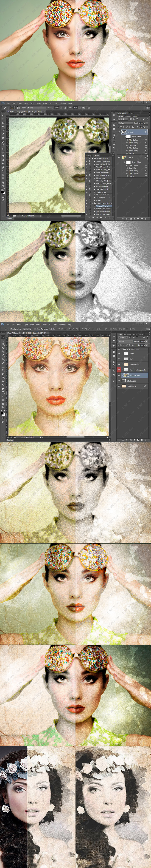The height and width of the screenshot is (868, 151).
Task: Click Overlay layer thumbnail in DOOOOR.com.jpg window
Action: tap(124, 132)
